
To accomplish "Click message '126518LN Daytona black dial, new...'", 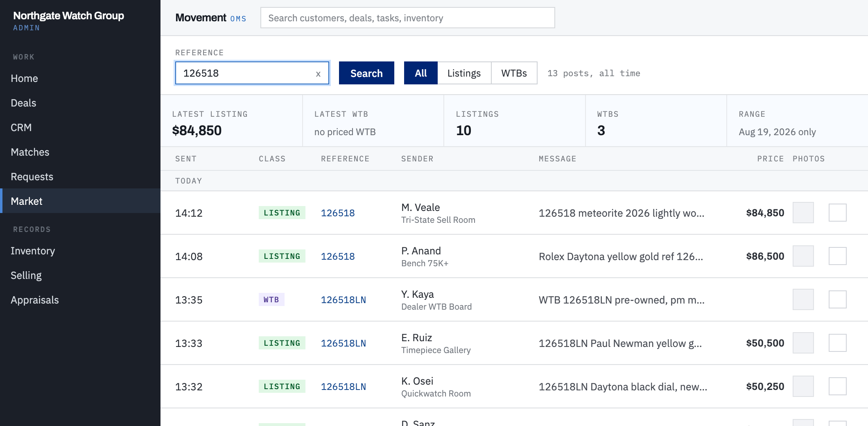I will coord(623,387).
